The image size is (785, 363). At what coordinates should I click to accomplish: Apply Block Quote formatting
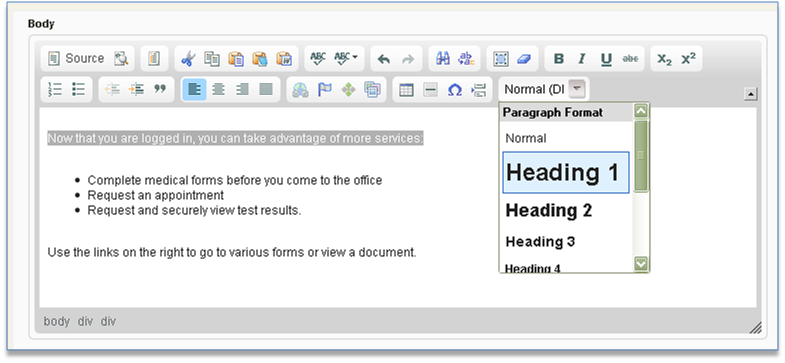[x=160, y=90]
